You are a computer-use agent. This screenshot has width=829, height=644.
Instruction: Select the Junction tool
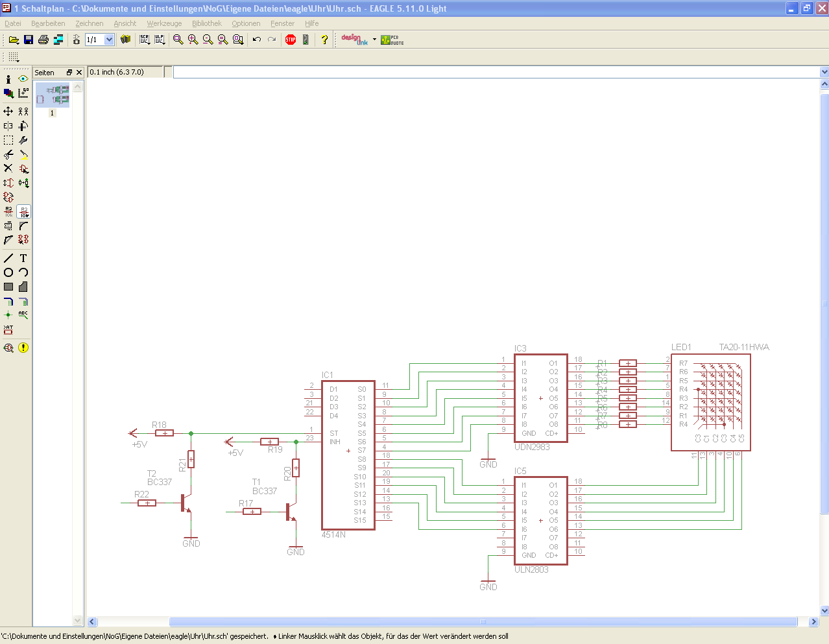(8, 315)
